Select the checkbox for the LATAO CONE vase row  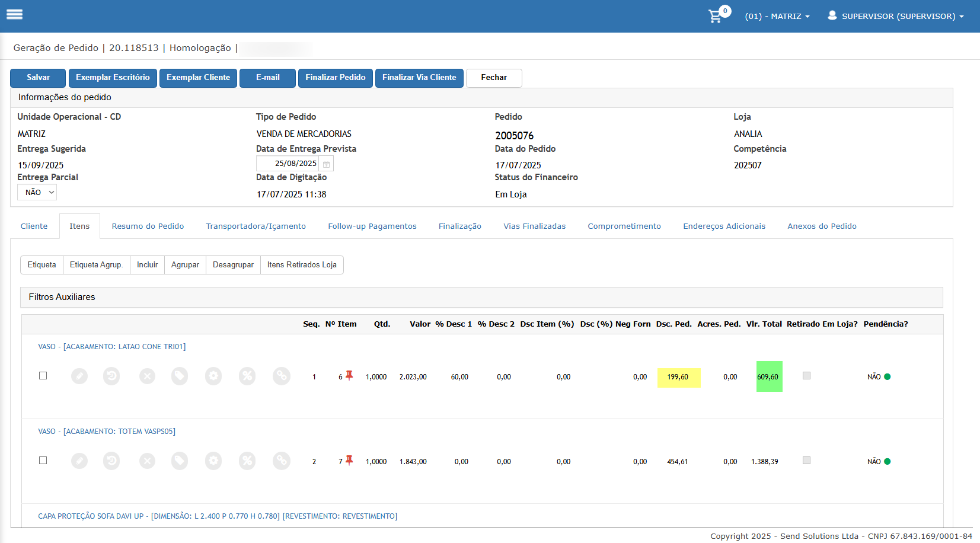tap(43, 376)
